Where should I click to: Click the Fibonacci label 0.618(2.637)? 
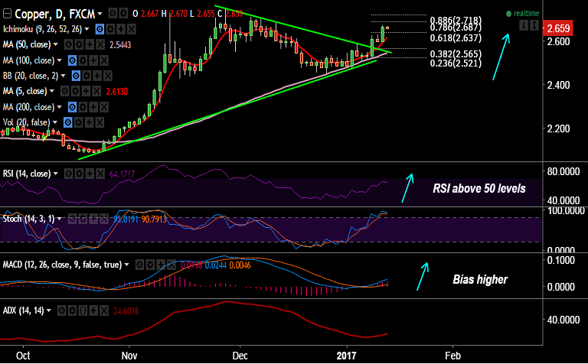[x=456, y=38]
